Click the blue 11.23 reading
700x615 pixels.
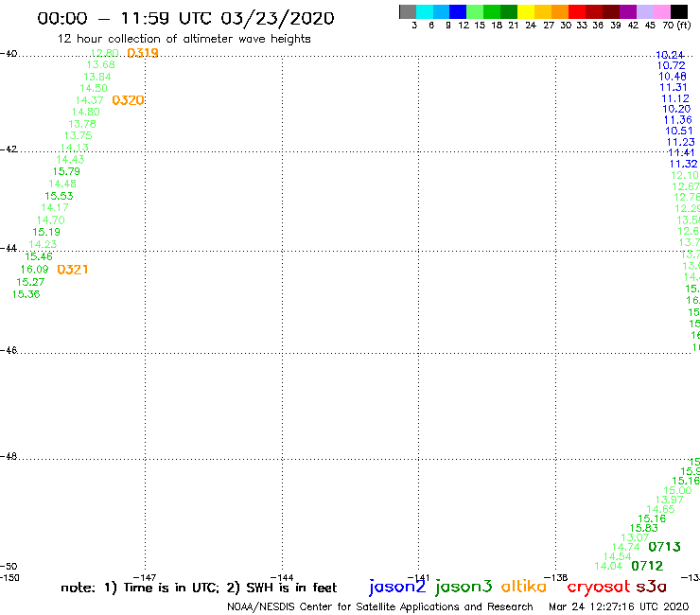[x=681, y=143]
